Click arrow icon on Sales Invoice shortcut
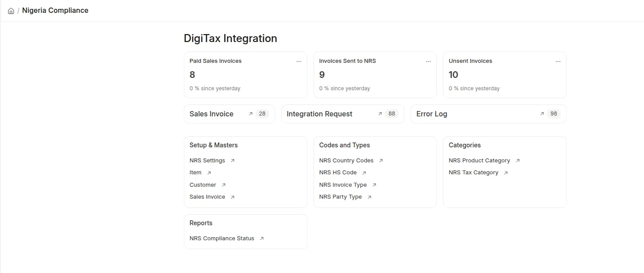The width and height of the screenshot is (644, 273). point(251,114)
